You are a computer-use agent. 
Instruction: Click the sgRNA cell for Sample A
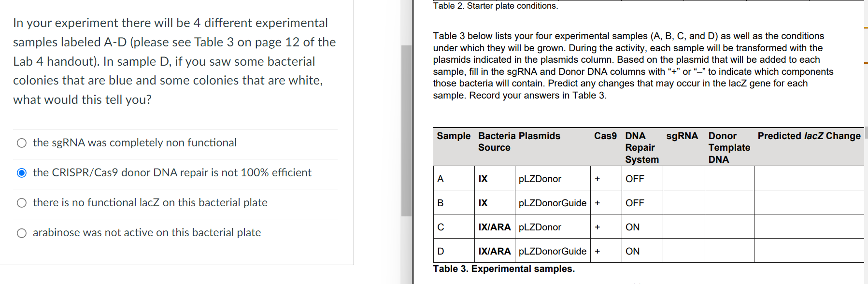tap(683, 178)
